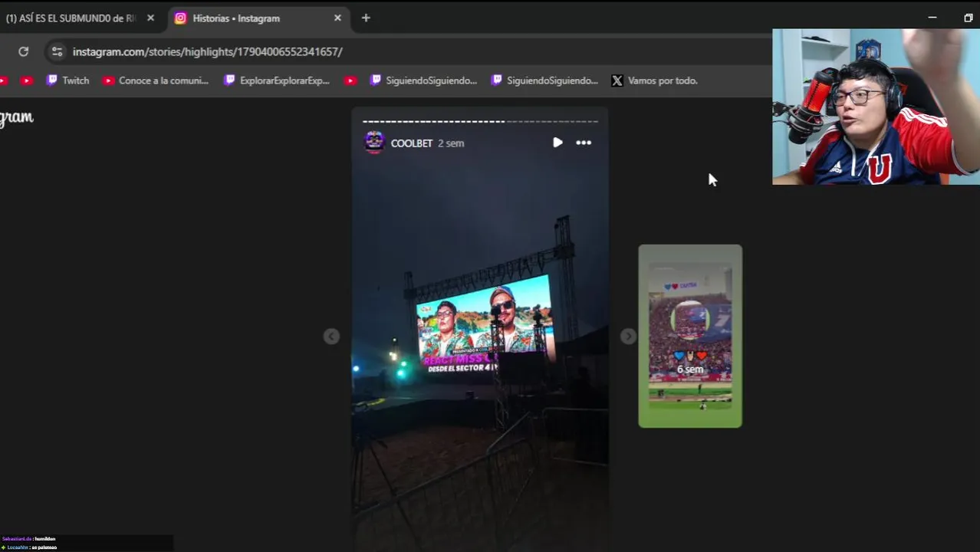Open site information icon in address bar
The height and width of the screenshot is (552, 980).
[57, 51]
